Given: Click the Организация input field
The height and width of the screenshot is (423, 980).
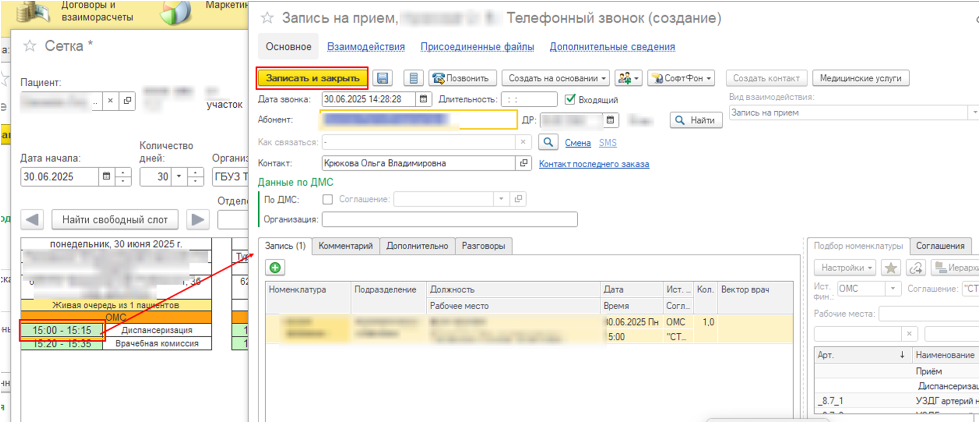Looking at the screenshot, I should click(449, 219).
